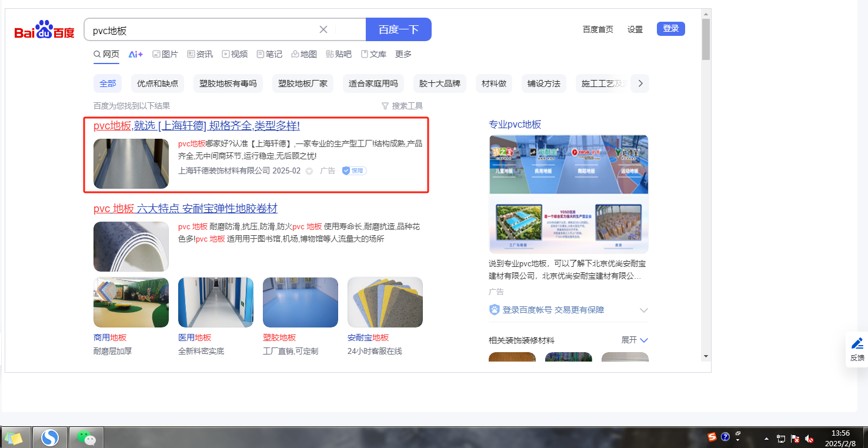This screenshot has width=868, height=448.
Task: Click the muted volume speaker icon
Action: point(809,439)
